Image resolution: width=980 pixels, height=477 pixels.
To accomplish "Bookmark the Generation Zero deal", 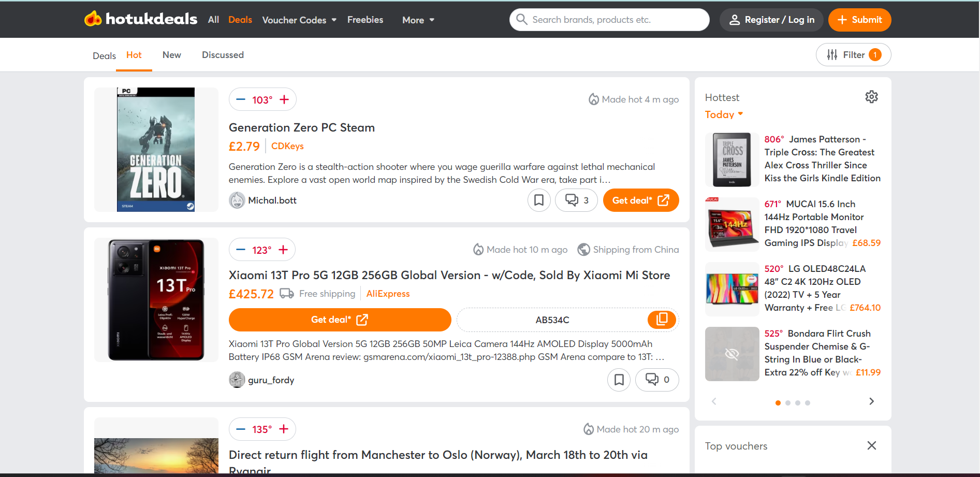I will pos(539,200).
